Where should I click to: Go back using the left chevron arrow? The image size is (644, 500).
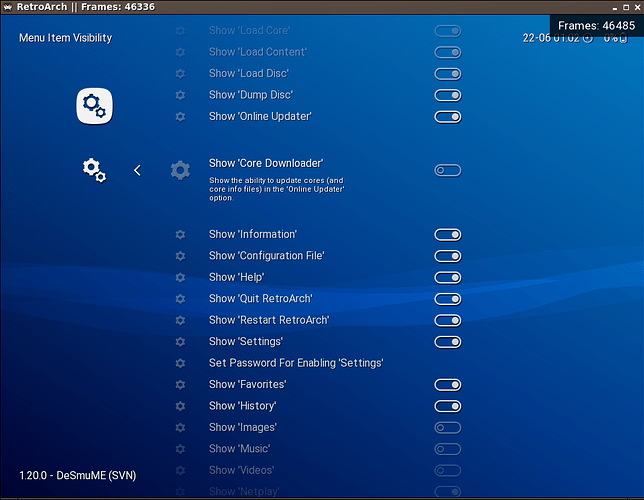click(138, 171)
